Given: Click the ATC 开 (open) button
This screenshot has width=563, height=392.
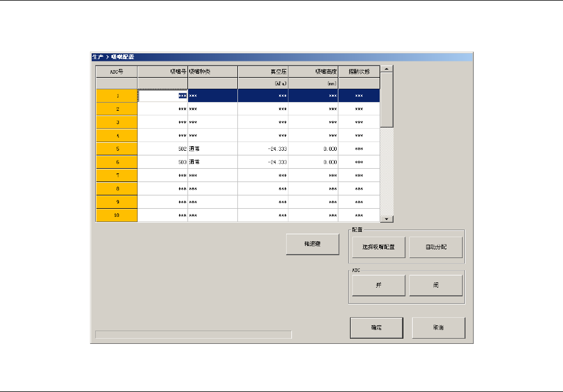Looking at the screenshot, I should (x=378, y=285).
